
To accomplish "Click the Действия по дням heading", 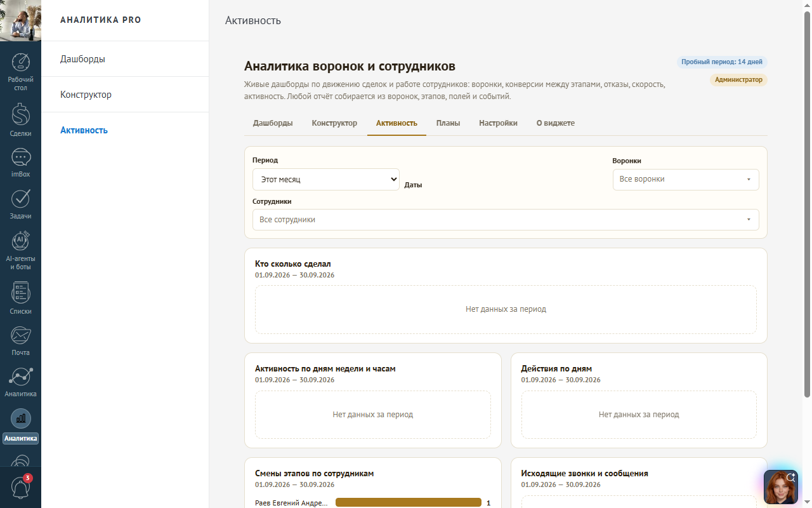I will (556, 368).
